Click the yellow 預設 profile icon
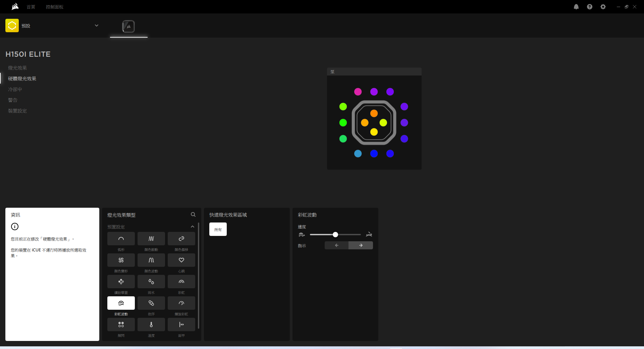Viewport: 644px width, 349px height. coord(12,26)
